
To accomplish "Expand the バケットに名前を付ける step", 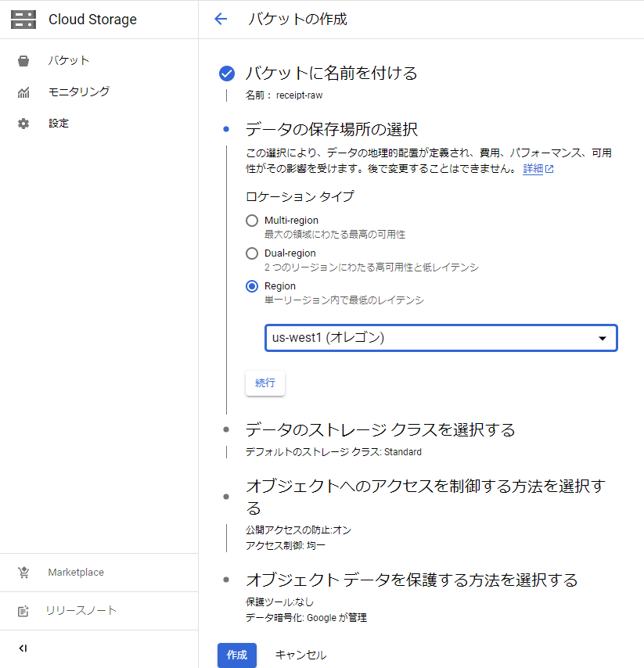I will click(x=331, y=74).
